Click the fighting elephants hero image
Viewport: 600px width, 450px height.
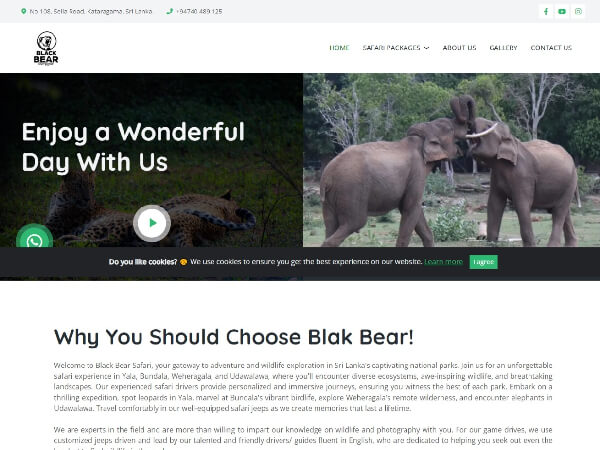pos(452,160)
